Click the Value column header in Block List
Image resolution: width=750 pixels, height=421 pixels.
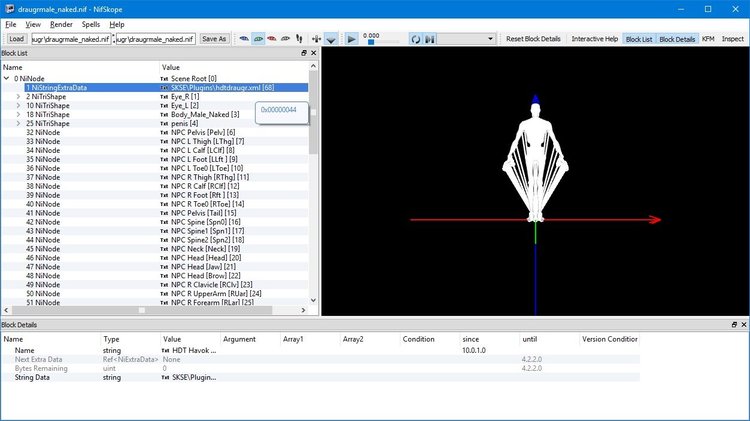[234, 67]
